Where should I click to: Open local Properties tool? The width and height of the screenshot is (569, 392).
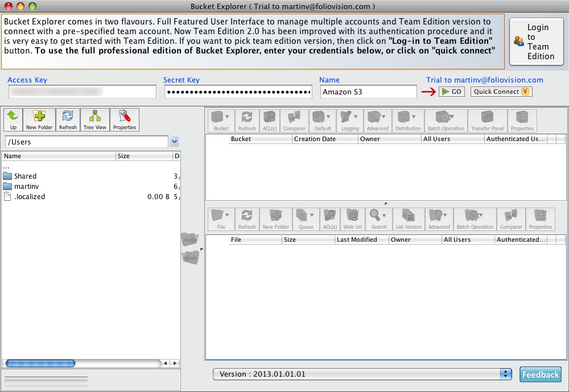coord(125,120)
